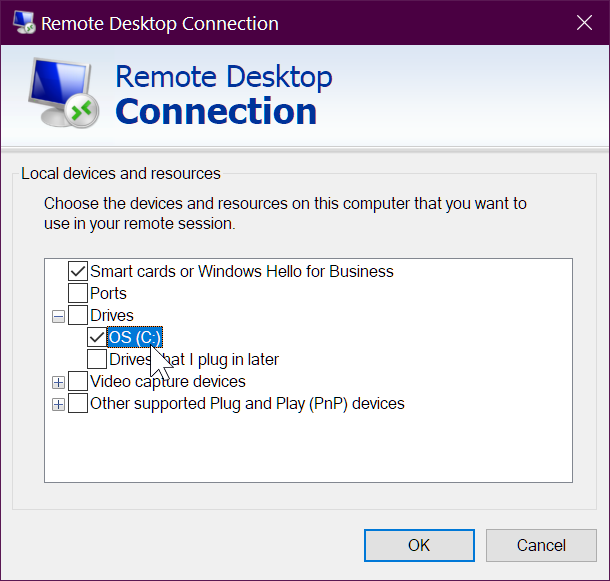Enable the Ports checkbox

[78, 293]
